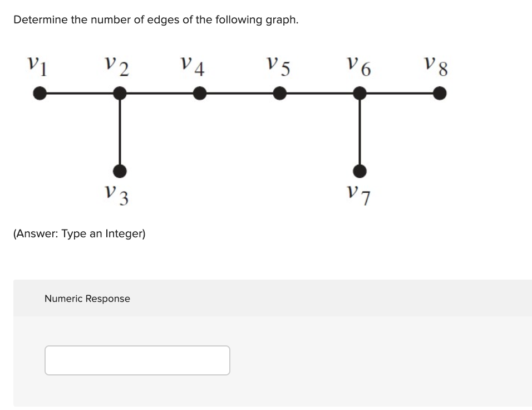Click the Numeric Response answer input box
This screenshot has height=410, width=532.
pos(137,360)
